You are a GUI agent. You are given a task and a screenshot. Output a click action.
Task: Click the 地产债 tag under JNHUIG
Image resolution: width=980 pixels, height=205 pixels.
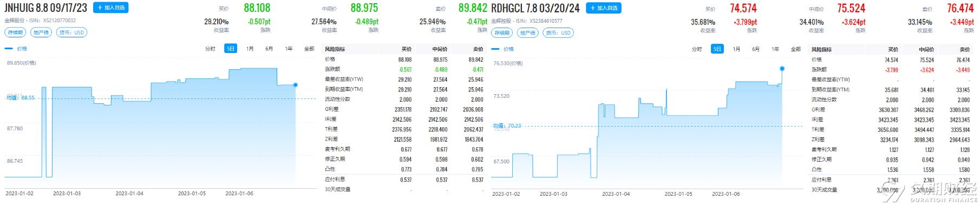[41, 32]
